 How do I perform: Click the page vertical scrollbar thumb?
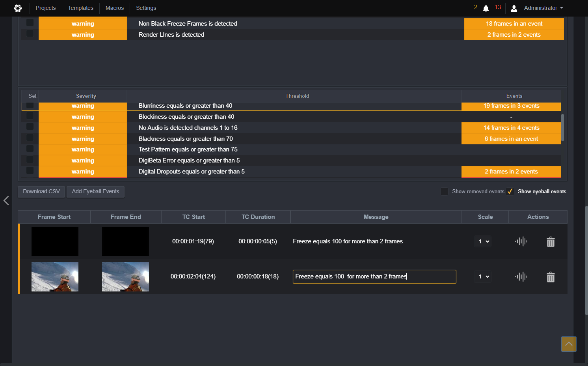coord(586,260)
